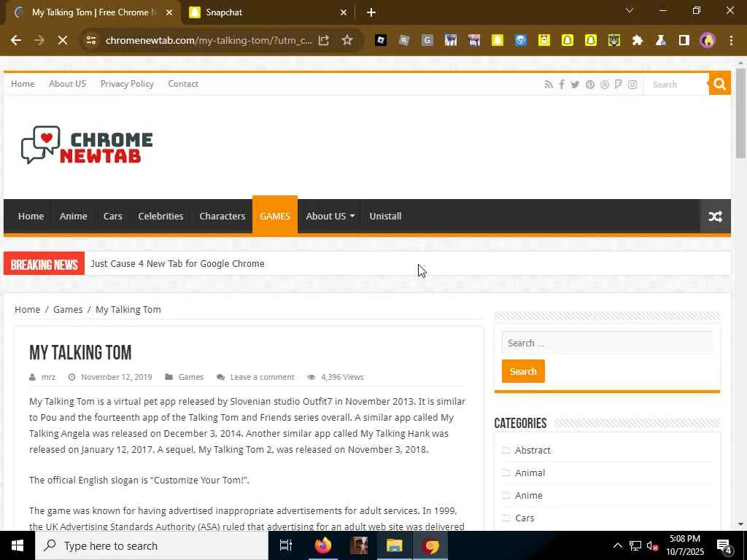Open the tab search chevron

630,10
